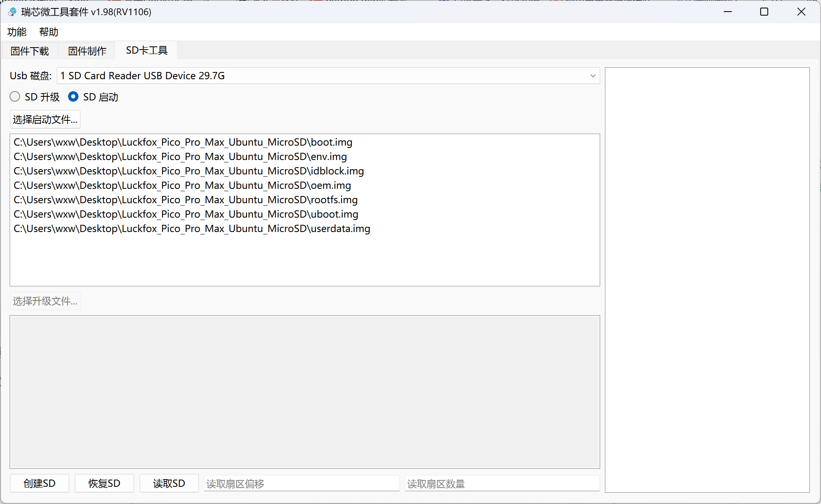This screenshot has width=821, height=504.
Task: Focus the 读取扇区偏移 input field
Action: [302, 484]
